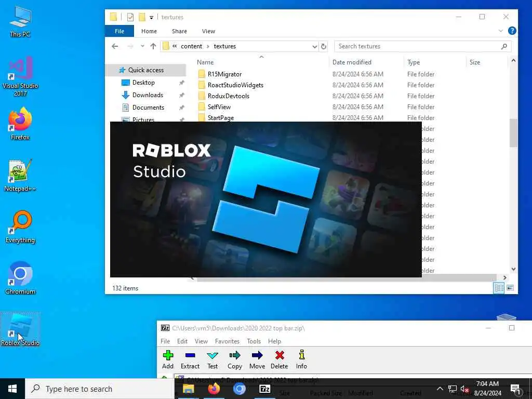Open the 7-Zip Favorites menu
This screenshot has width=532, height=399.
point(228,341)
